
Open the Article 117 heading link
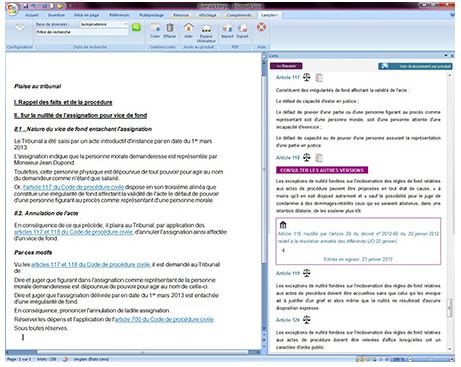point(288,77)
